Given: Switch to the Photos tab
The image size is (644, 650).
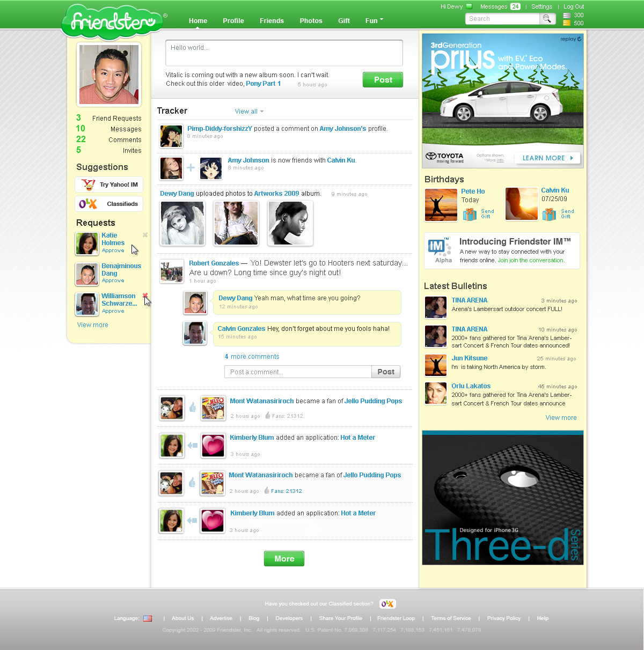Looking at the screenshot, I should pos(311,20).
